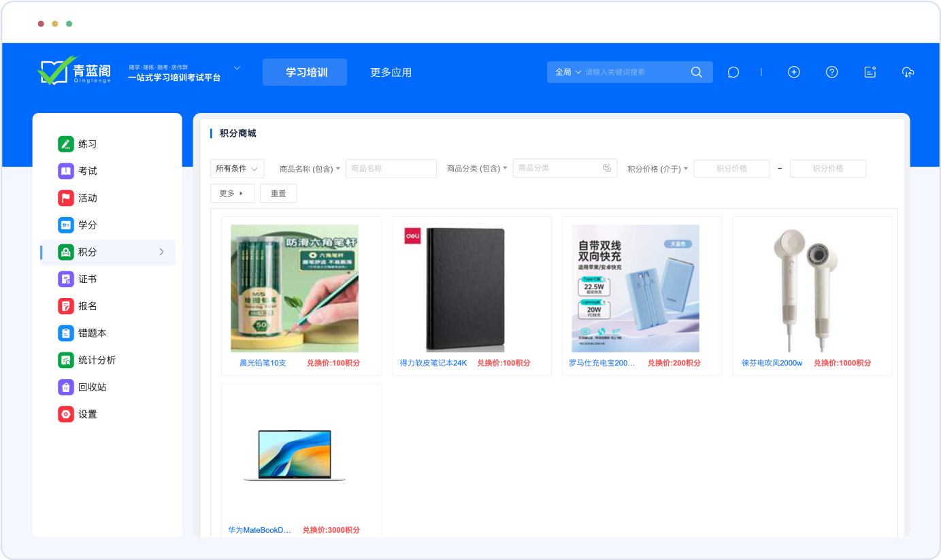
Task: Open 统计分析 in the sidebar
Action: pos(97,360)
